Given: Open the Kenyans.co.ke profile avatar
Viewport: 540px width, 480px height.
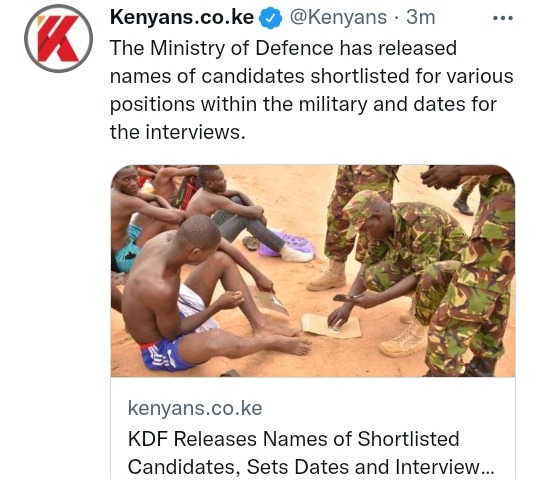Looking at the screenshot, I should [59, 39].
